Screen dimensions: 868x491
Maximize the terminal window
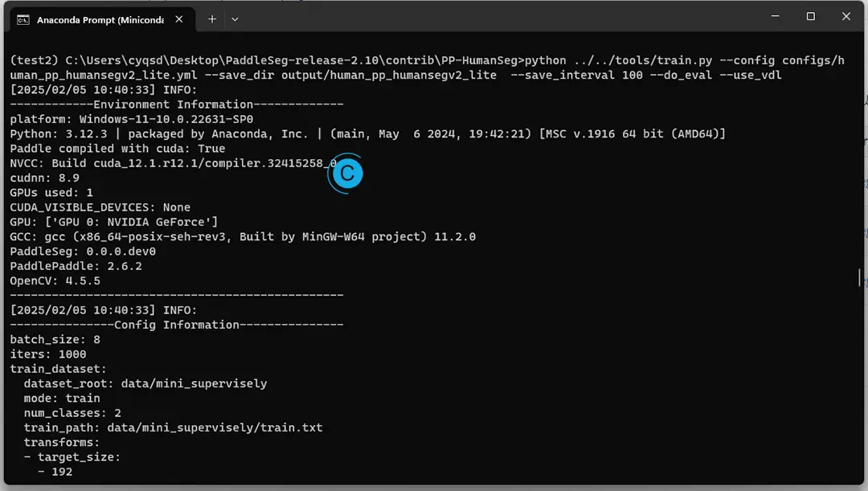pos(810,17)
